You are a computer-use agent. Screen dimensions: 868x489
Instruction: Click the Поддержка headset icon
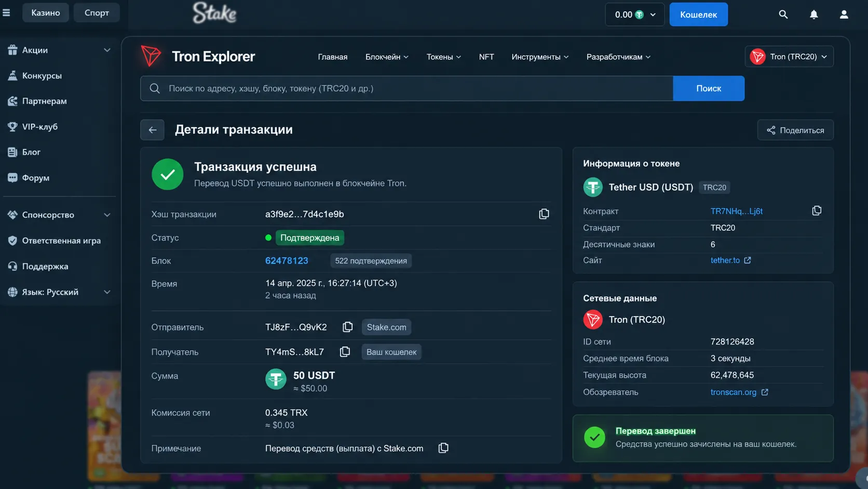point(12,266)
